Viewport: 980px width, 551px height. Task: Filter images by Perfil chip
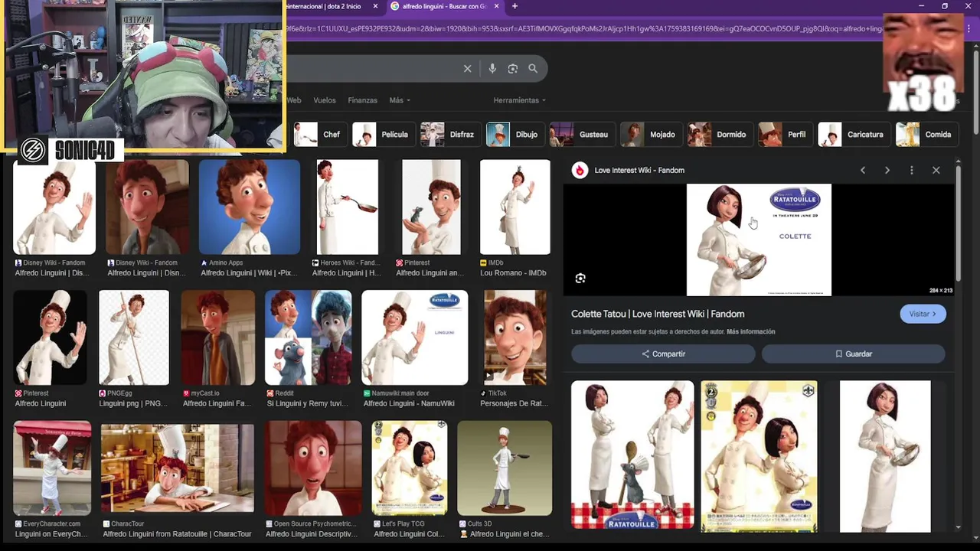786,135
